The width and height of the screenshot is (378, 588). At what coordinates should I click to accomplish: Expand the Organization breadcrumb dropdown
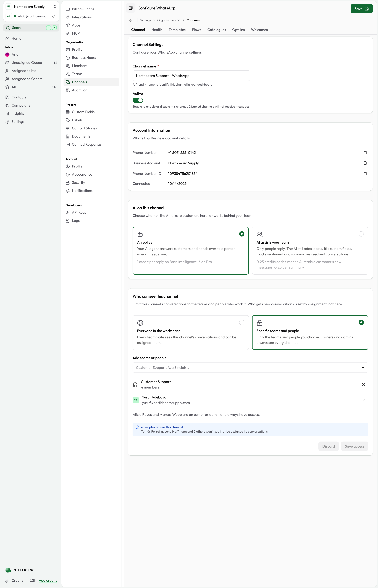tap(168, 20)
